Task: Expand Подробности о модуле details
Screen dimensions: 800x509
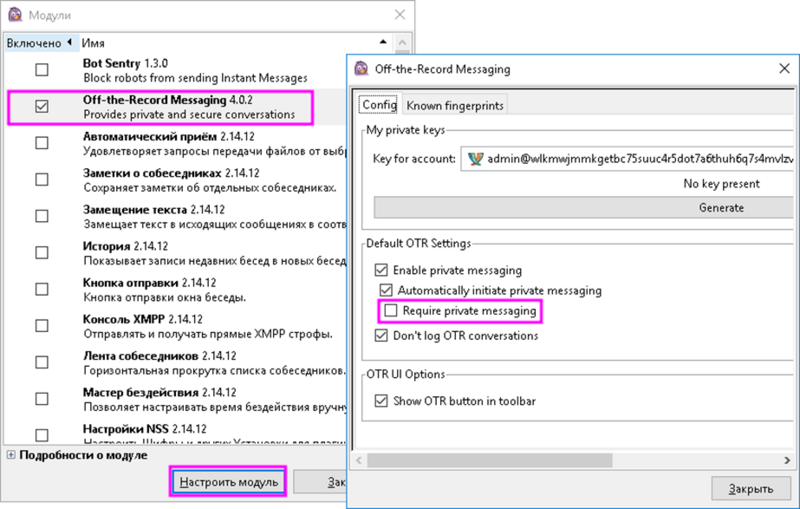Action: click(x=11, y=455)
